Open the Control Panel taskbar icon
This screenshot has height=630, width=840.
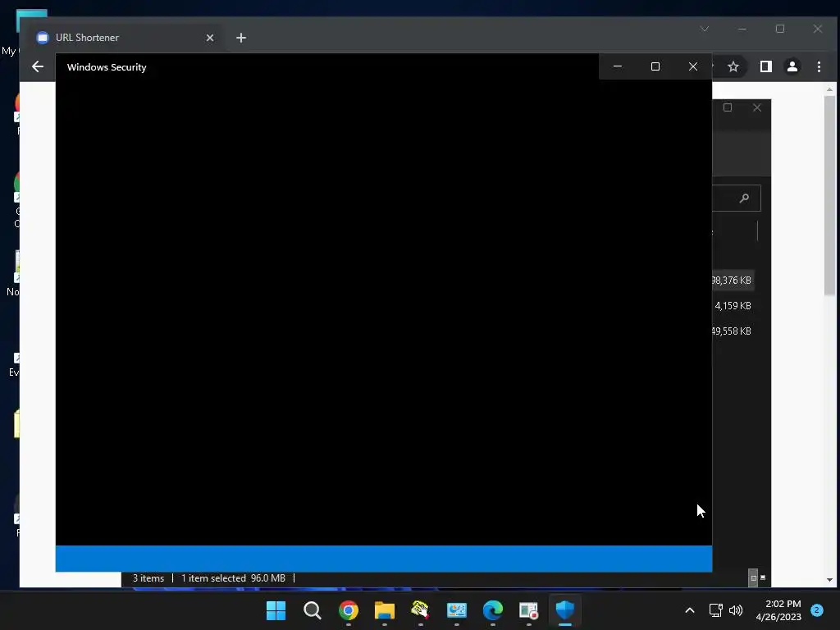456,610
